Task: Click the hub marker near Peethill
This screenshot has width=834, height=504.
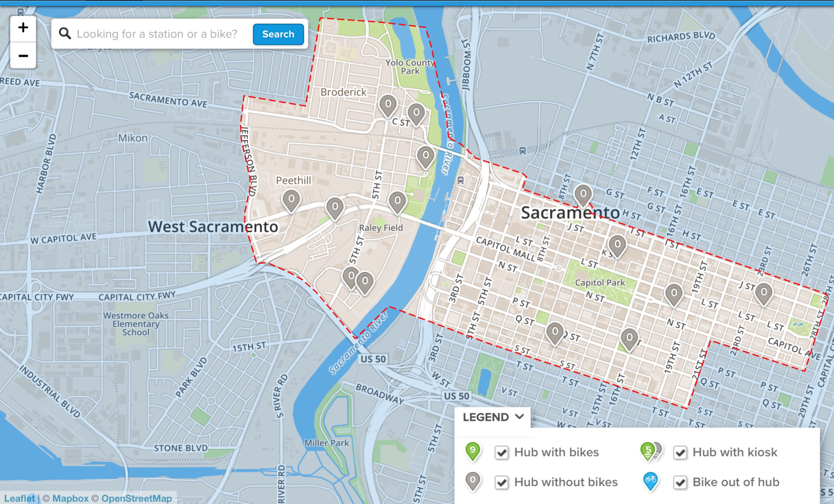Action: (291, 200)
